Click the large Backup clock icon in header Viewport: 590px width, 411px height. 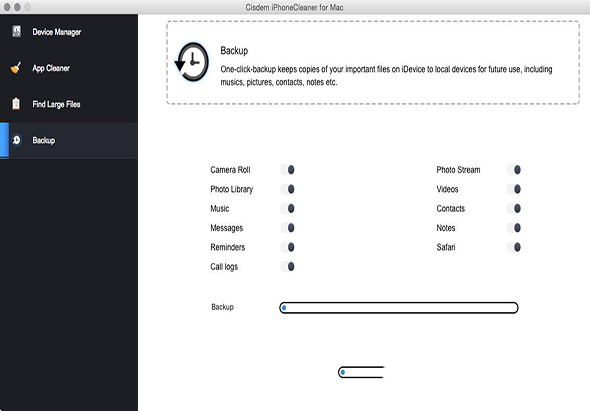(192, 62)
